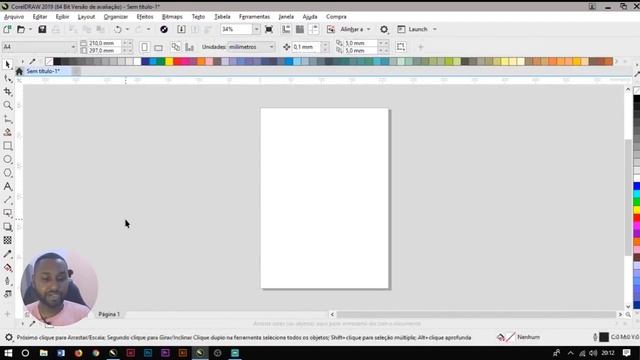This screenshot has height=360, width=640.
Task: Click the vertical scrollbar up arrow
Action: 628,89
